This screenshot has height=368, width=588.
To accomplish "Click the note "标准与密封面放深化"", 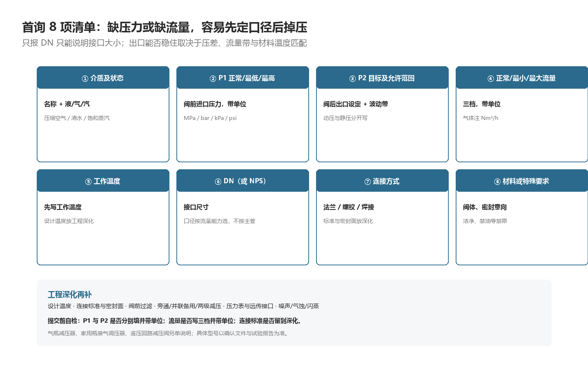I will 348,221.
